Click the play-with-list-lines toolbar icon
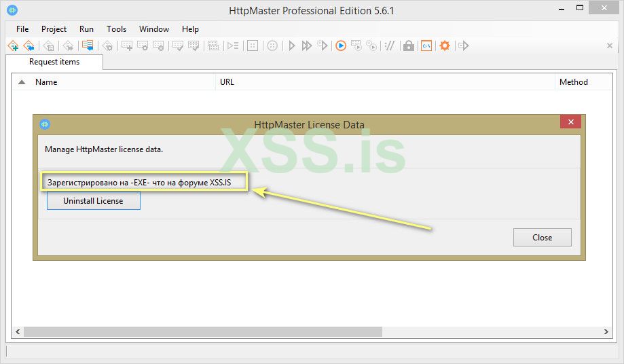Viewport: 624px width, 364px height. 233,45
